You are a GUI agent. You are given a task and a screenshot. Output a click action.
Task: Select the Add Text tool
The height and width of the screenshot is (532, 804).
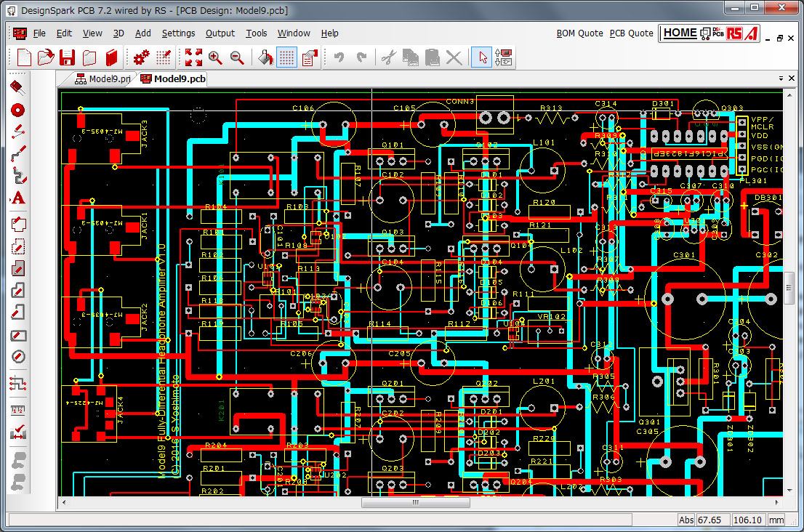point(18,198)
